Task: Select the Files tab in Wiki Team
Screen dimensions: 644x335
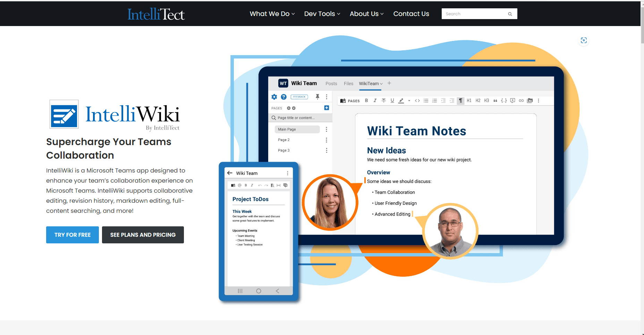Action: tap(348, 84)
